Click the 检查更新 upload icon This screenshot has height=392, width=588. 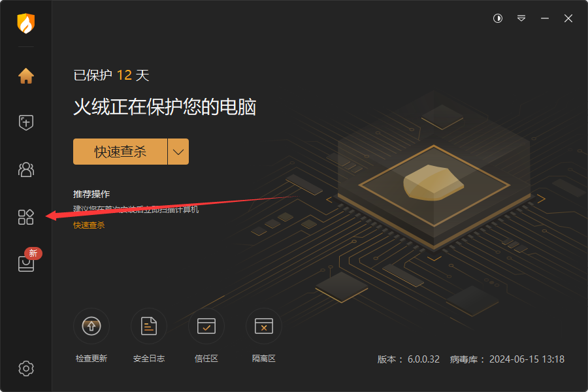click(x=91, y=326)
